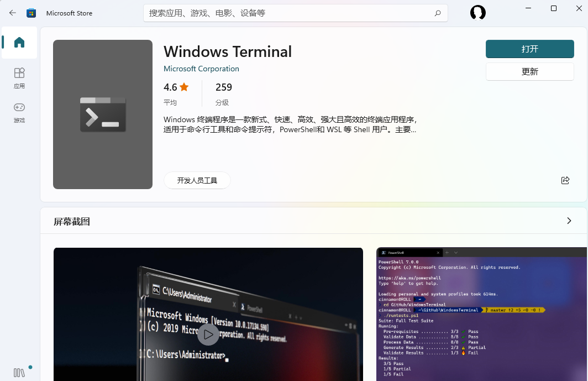Minimize the Microsoft Store window
Screen dimensions: 588x381
click(x=528, y=8)
